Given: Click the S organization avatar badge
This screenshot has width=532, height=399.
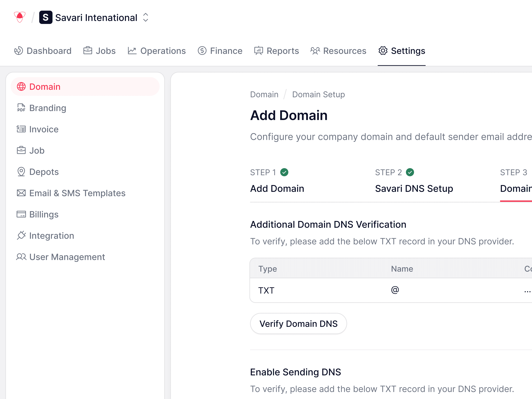Looking at the screenshot, I should [46, 18].
